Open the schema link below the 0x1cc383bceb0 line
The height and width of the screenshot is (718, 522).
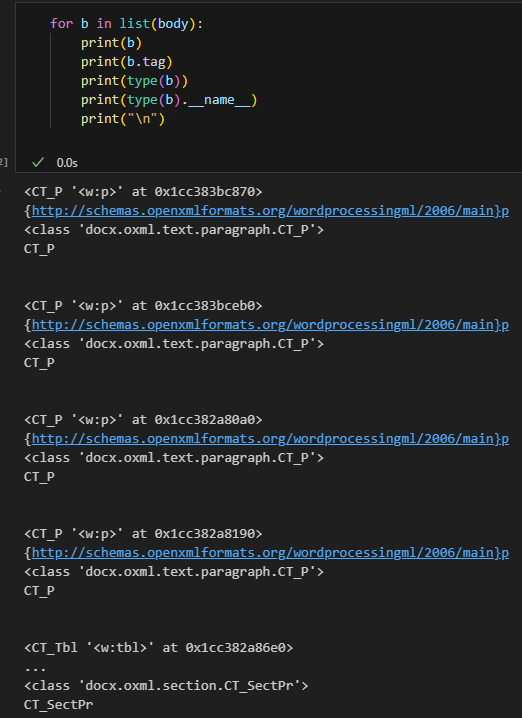pos(270,325)
